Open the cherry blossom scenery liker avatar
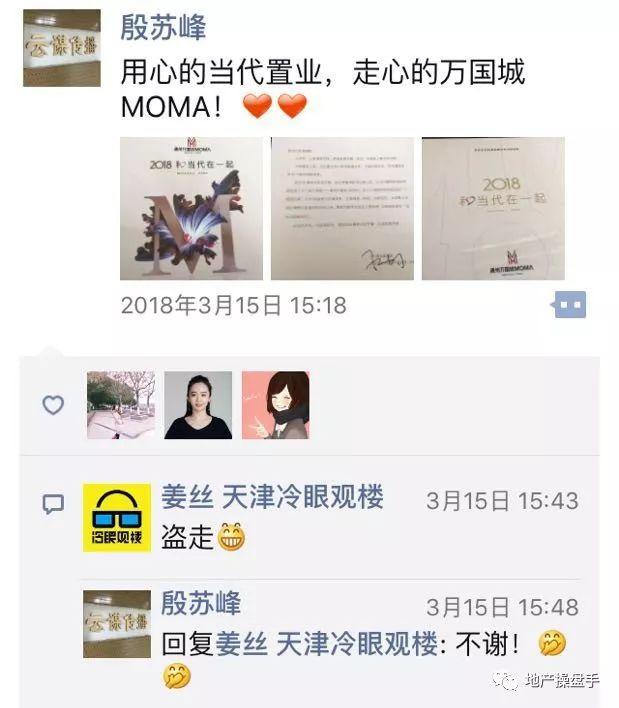The height and width of the screenshot is (708, 619). [121, 405]
